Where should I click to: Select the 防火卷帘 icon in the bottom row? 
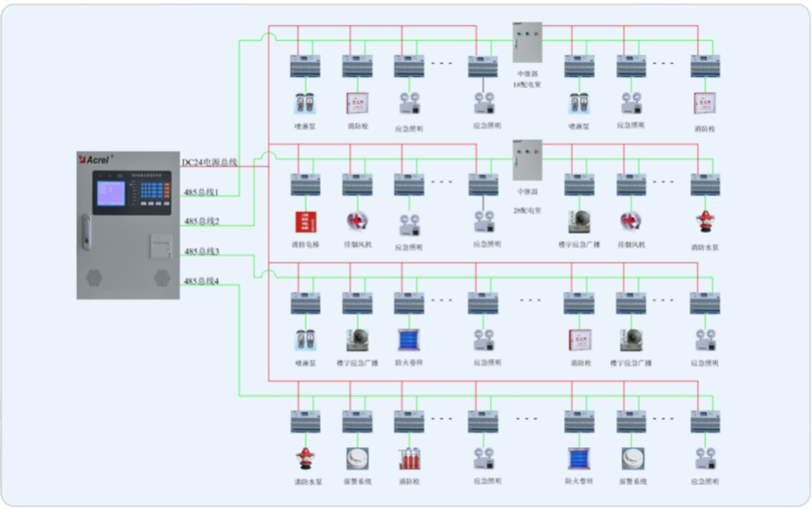[x=579, y=458]
